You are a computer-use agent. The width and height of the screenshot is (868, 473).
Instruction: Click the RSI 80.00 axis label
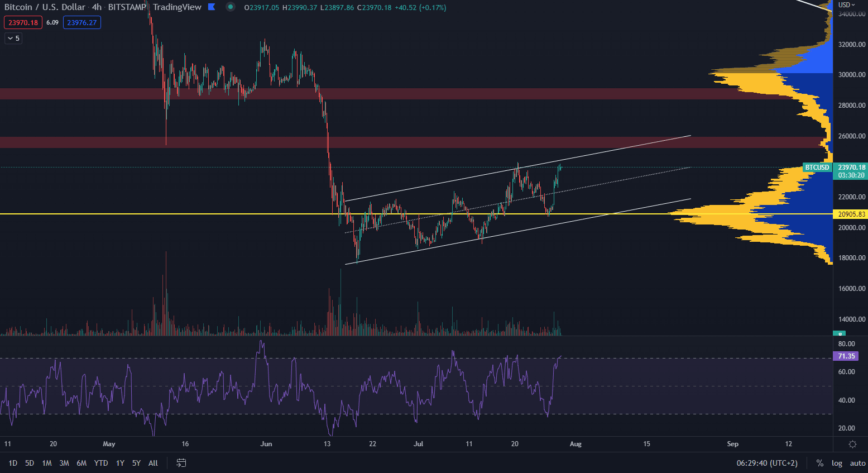[x=847, y=344]
